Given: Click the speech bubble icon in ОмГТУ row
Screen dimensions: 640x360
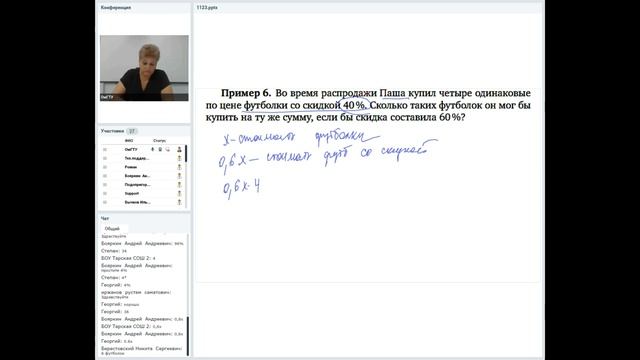Looking at the screenshot, I should (x=167, y=149).
